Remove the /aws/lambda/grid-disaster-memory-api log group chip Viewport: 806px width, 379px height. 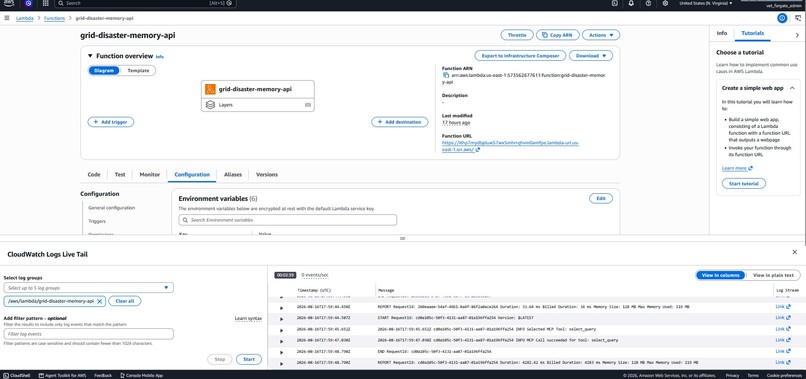100,301
